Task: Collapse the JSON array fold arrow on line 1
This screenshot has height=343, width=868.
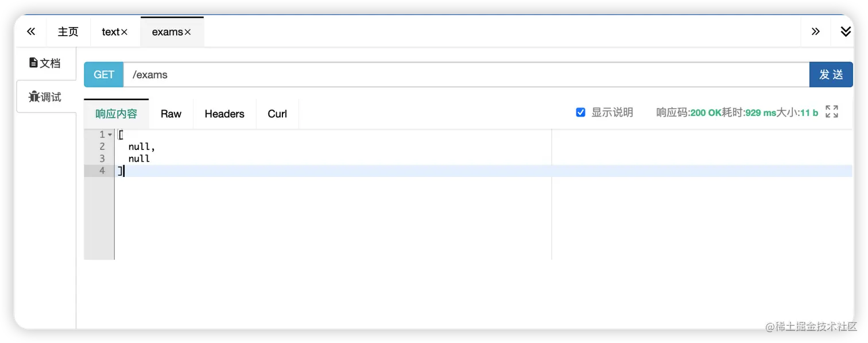Action: [110, 134]
